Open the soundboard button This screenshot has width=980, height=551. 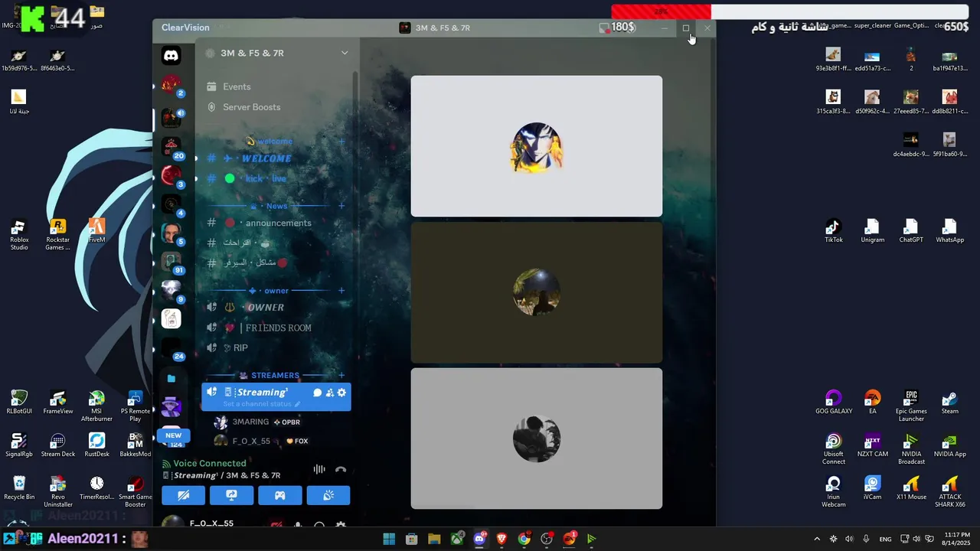(328, 495)
